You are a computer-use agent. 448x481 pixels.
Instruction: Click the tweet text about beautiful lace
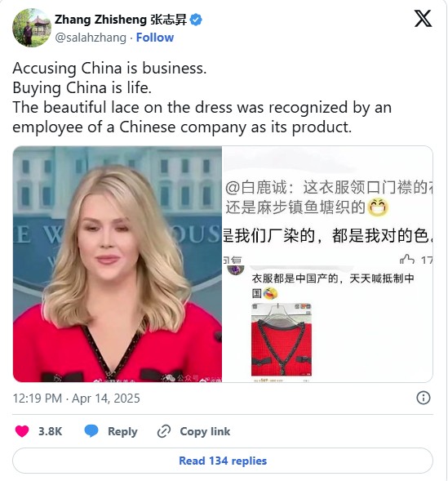(202, 117)
